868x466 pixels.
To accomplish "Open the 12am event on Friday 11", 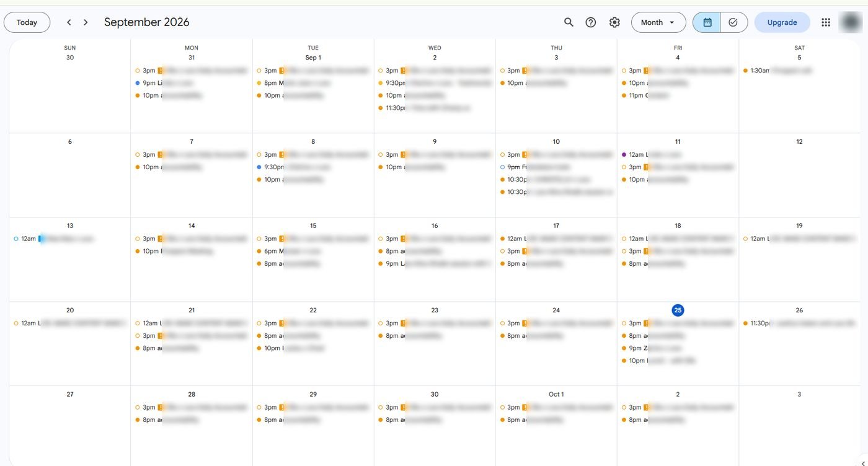I will coord(677,155).
